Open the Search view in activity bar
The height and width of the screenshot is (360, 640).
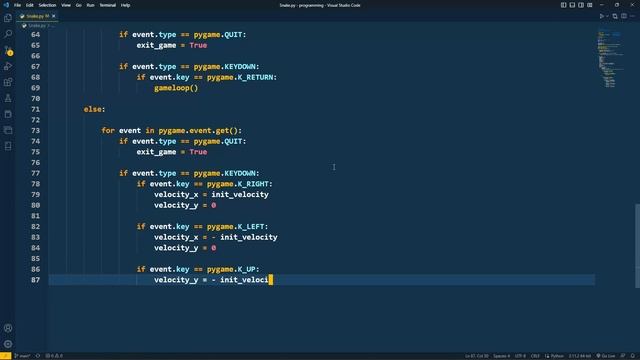8,34
